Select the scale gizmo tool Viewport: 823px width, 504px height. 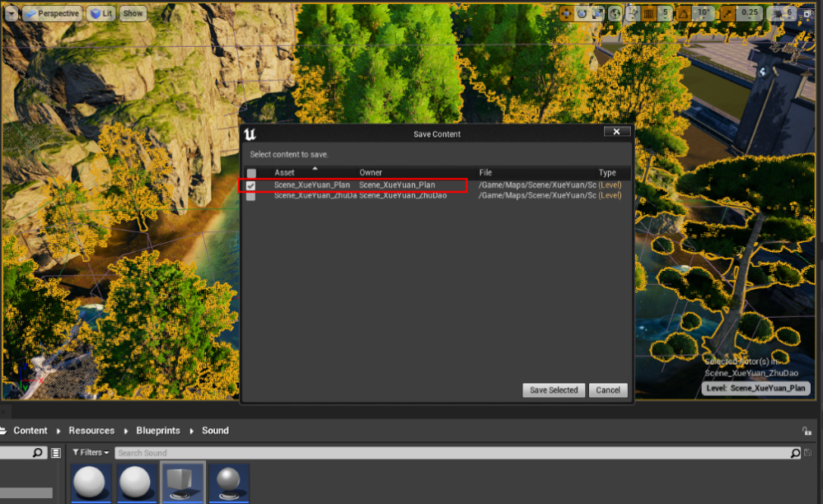click(598, 14)
